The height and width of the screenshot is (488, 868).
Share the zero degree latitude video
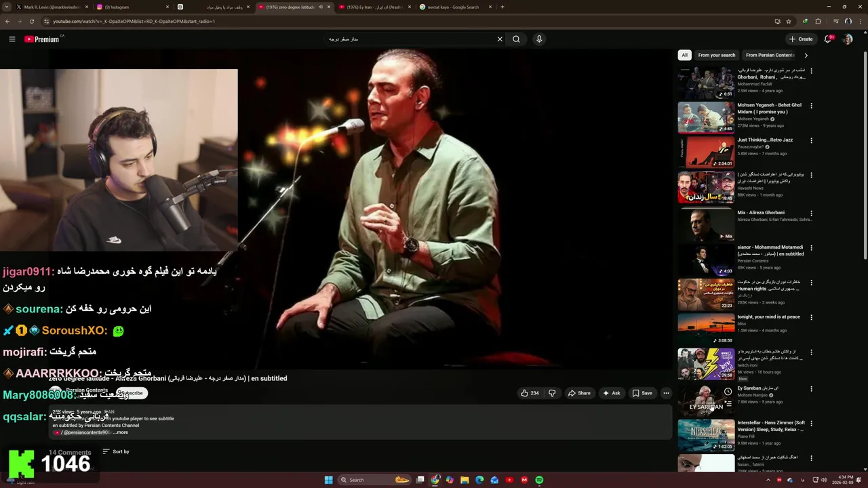(x=579, y=393)
